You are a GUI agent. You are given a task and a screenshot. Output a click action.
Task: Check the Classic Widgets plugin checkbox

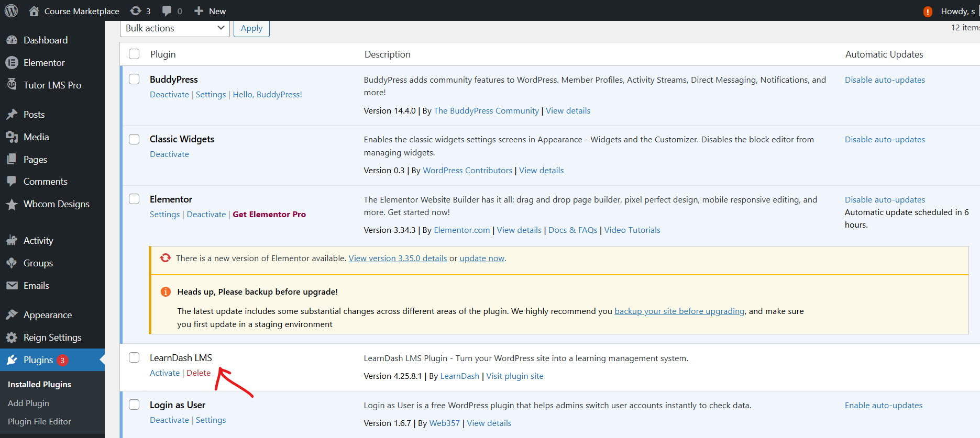[x=134, y=139]
